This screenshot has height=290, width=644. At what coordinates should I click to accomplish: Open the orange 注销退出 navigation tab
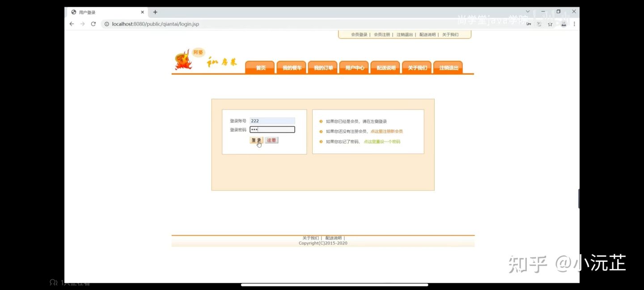[448, 68]
